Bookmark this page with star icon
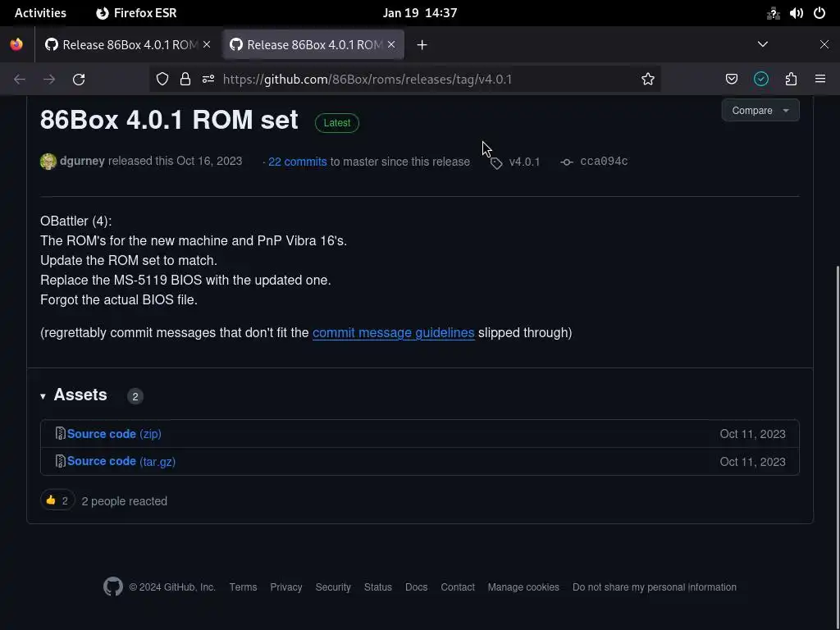The height and width of the screenshot is (630, 840). point(648,80)
